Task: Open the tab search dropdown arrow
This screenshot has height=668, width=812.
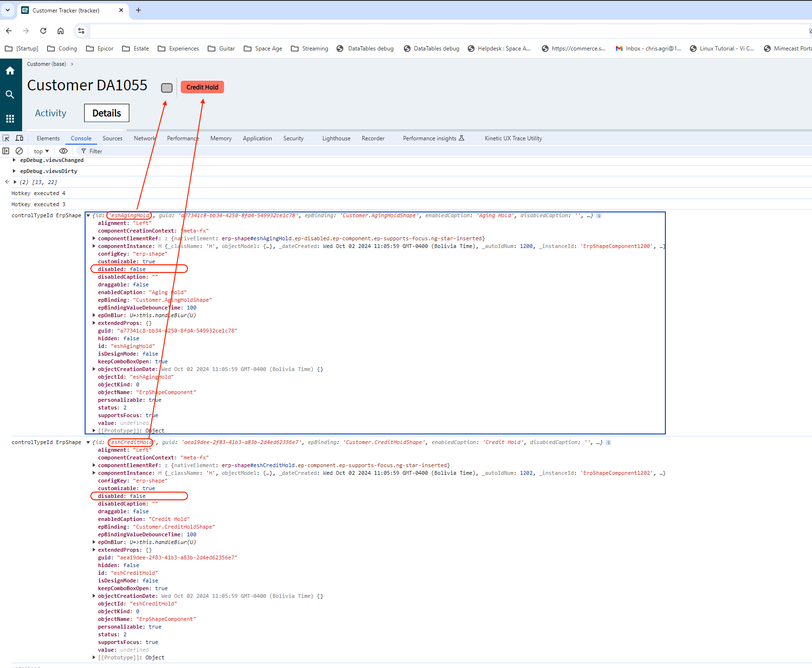Action: [x=8, y=10]
